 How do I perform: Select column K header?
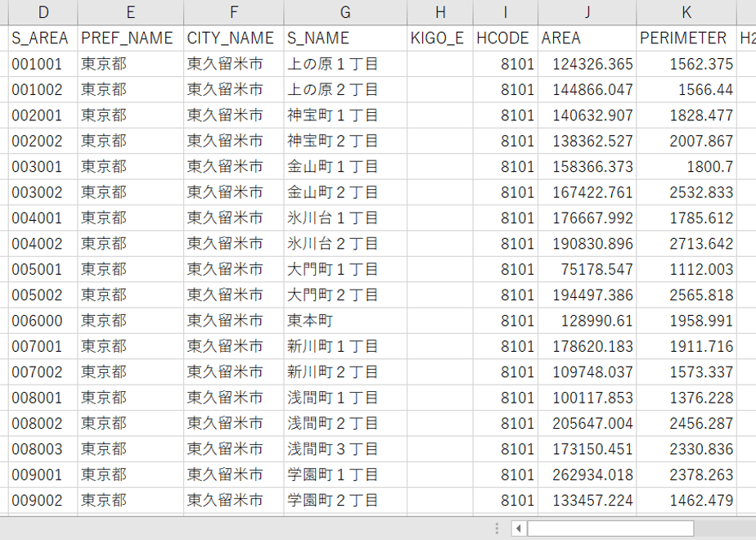[686, 12]
